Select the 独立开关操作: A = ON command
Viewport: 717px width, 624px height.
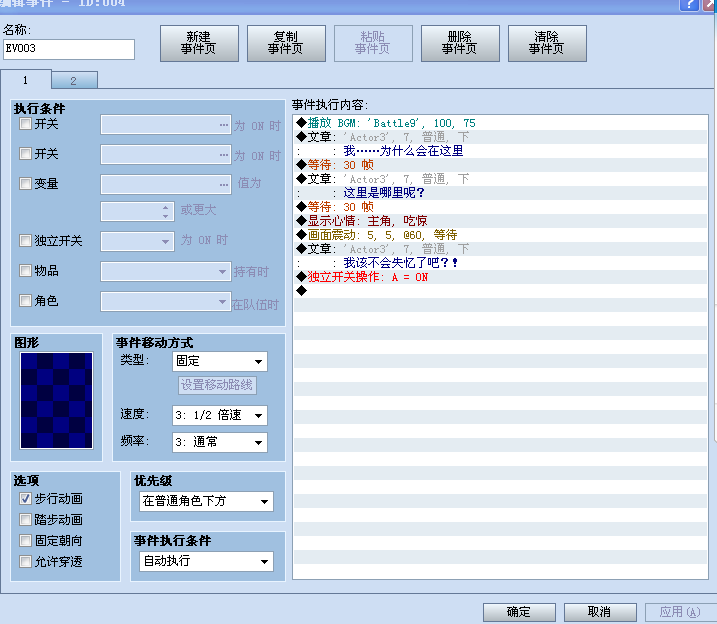coord(500,277)
